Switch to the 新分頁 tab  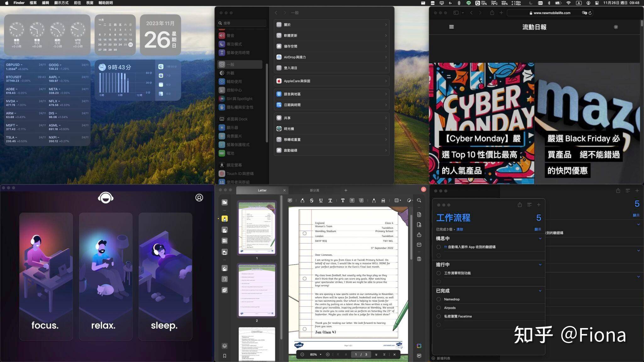pyautogui.click(x=314, y=190)
